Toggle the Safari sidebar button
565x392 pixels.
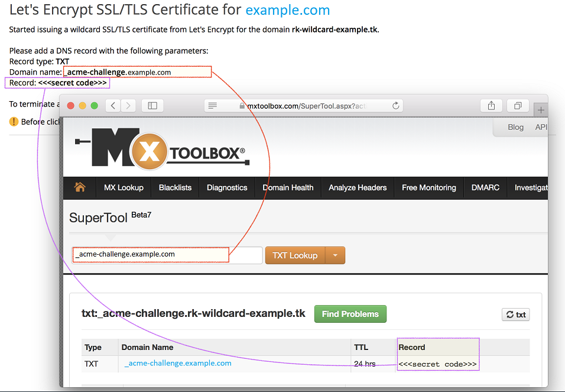click(152, 106)
